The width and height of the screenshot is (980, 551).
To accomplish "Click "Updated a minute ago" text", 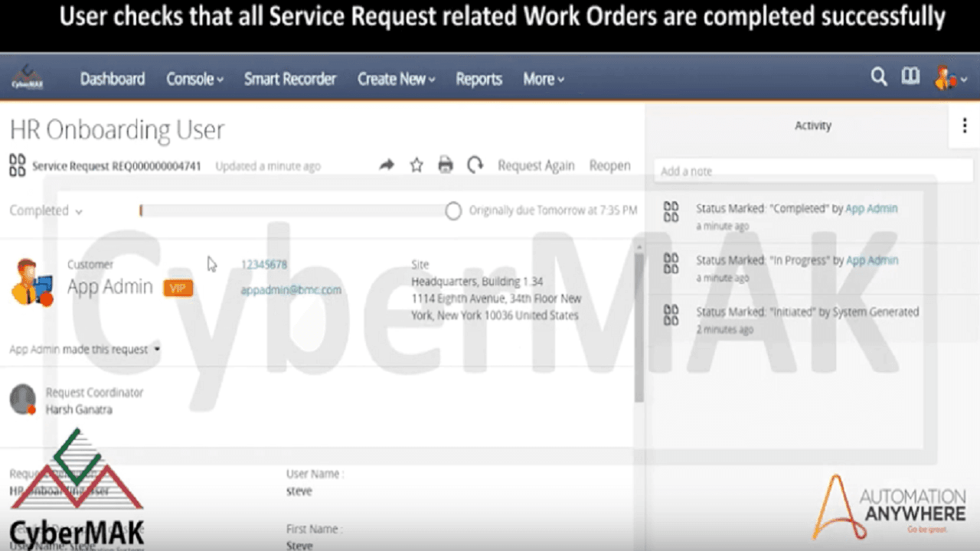I will [268, 165].
